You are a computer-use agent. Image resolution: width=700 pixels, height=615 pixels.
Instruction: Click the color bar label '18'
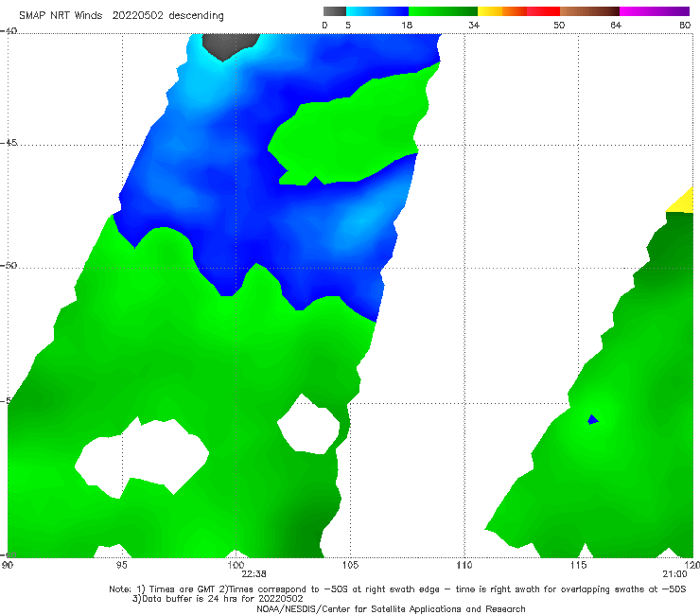(x=407, y=25)
